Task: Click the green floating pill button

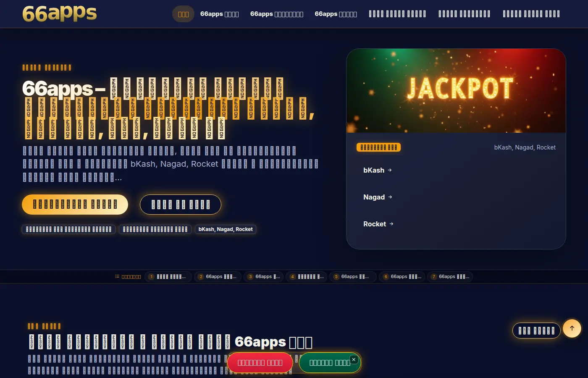Action: click(x=330, y=362)
